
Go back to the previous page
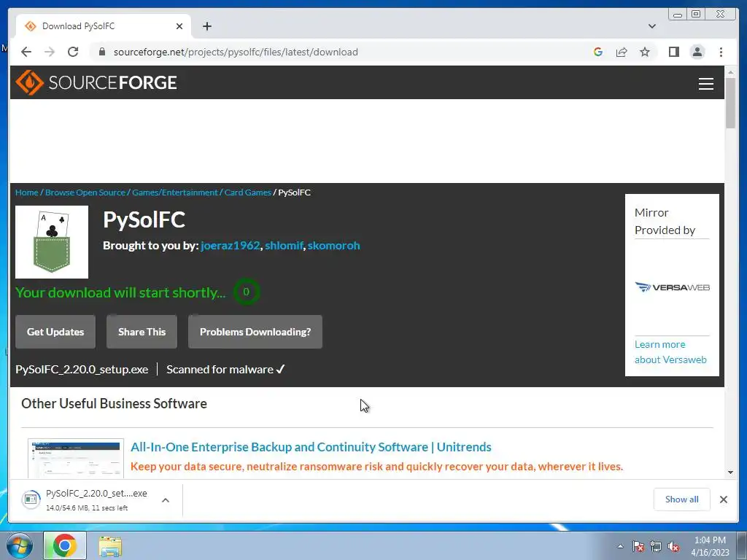click(26, 52)
